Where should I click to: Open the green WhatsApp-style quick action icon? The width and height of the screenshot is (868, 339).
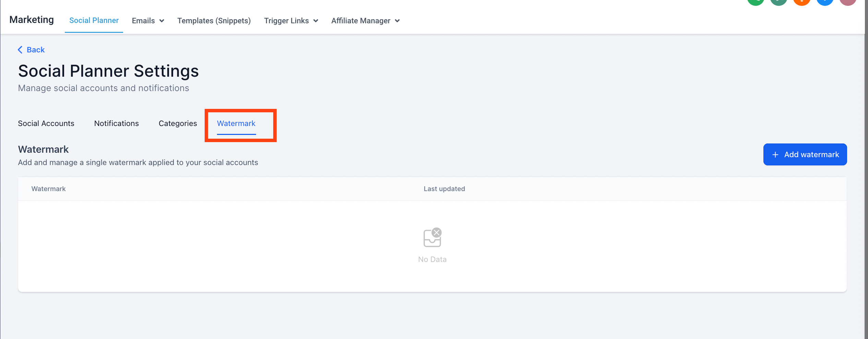click(756, 2)
